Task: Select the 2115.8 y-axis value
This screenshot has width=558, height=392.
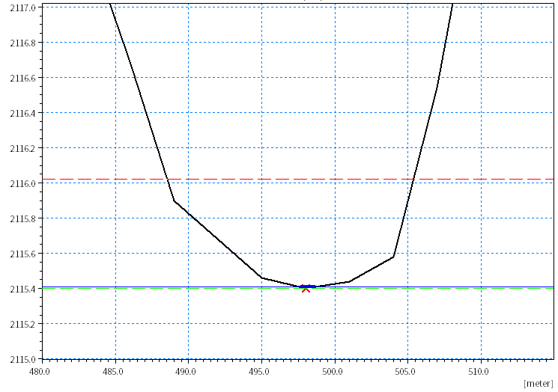Action: [22, 219]
